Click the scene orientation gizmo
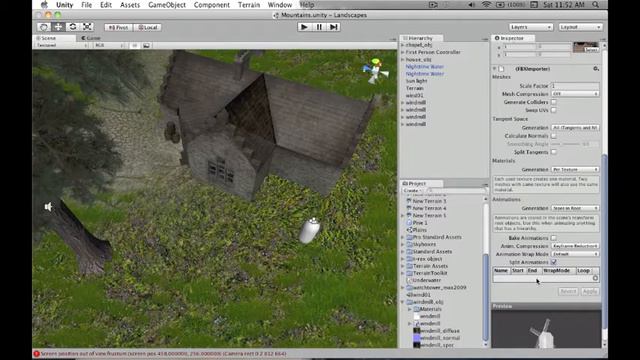This screenshot has height=360, width=640. pos(376,71)
